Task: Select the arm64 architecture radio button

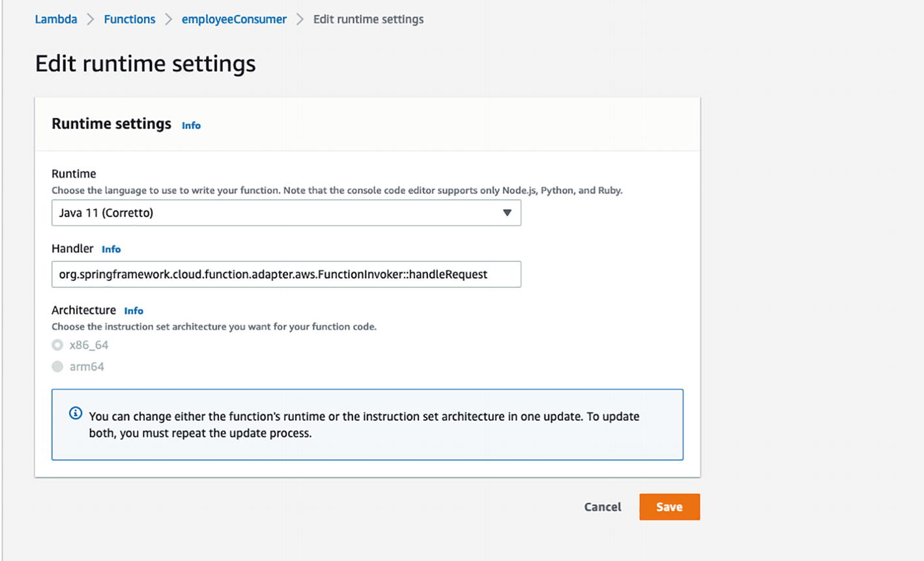Action: [58, 367]
